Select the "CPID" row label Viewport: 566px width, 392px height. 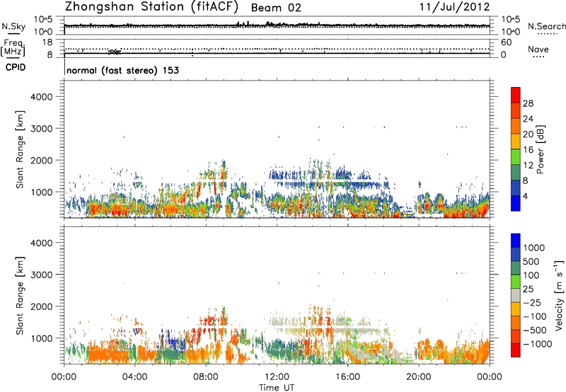click(16, 67)
